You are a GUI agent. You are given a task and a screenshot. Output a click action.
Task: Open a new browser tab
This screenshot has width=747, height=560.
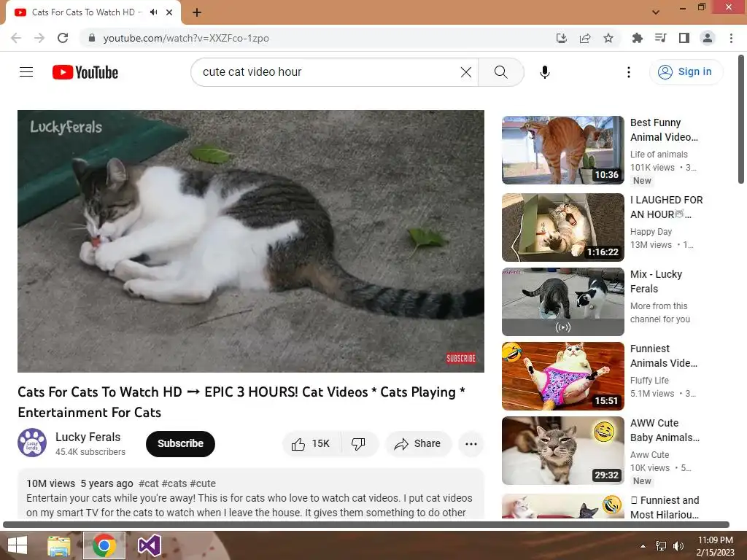coord(197,12)
